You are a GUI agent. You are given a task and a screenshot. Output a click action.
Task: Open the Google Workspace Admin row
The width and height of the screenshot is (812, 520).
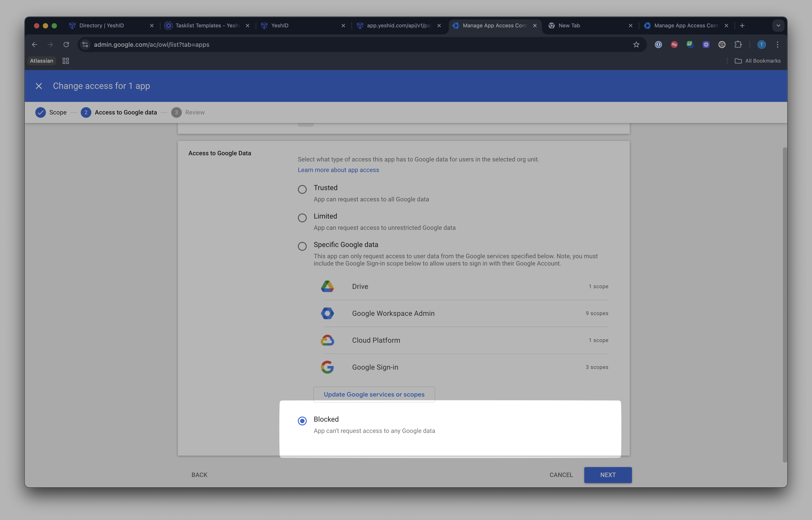[x=464, y=313]
